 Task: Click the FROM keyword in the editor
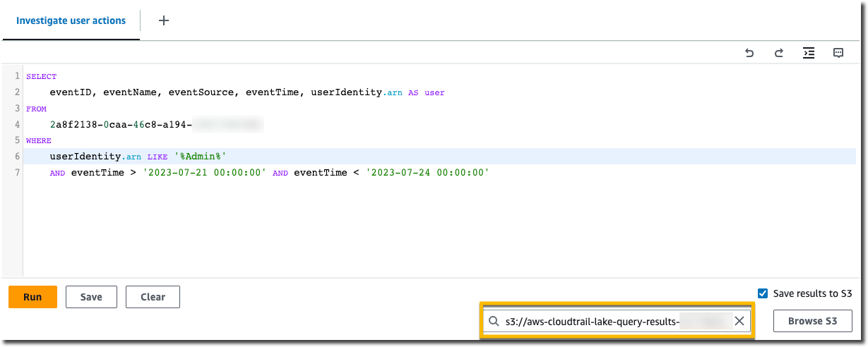35,109
